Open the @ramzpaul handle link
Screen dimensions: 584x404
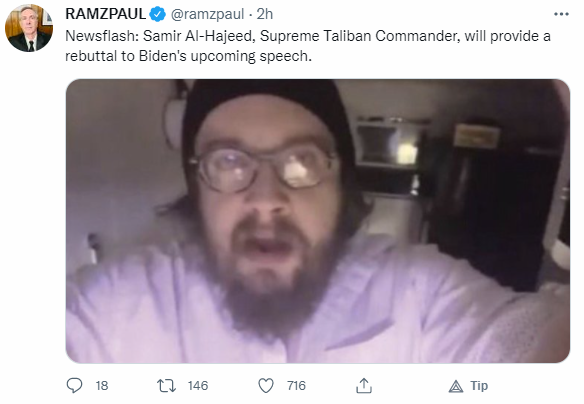point(207,15)
